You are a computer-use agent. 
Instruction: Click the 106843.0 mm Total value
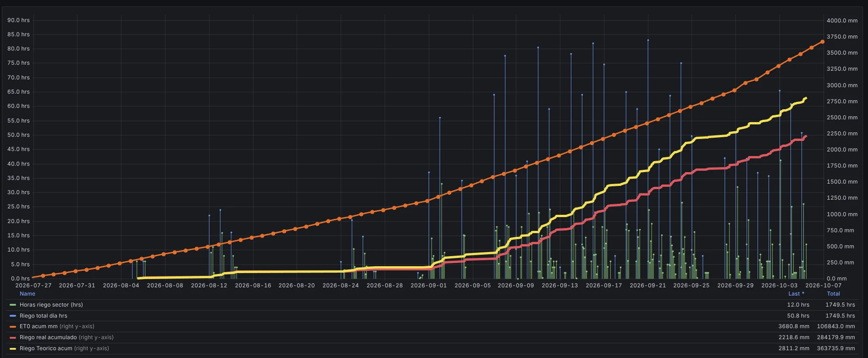pyautogui.click(x=836, y=326)
